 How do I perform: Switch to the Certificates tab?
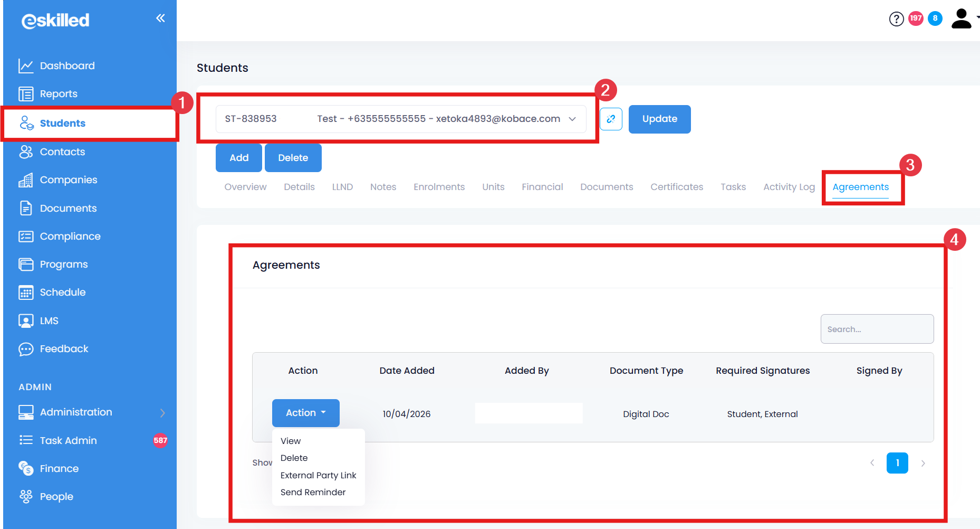tap(677, 187)
